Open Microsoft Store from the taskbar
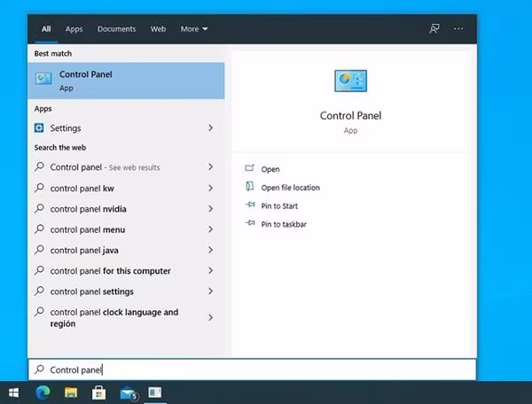The image size is (532, 404). 98,392
